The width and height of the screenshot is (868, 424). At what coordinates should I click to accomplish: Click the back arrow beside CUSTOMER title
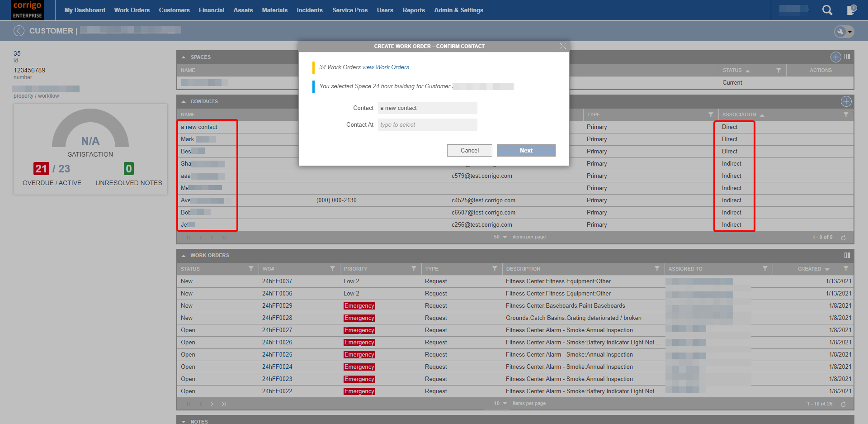point(19,31)
